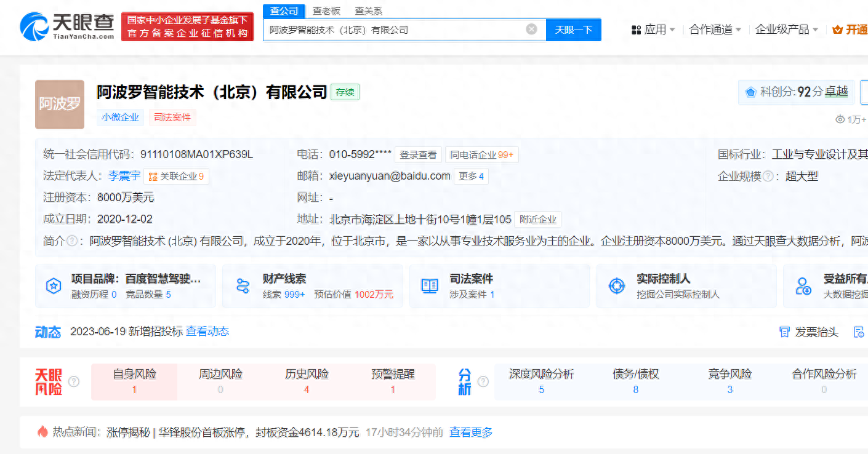Open the 项目品牌 百度智慧驾驶 card
Viewport: 868px width, 454px height.
coord(126,286)
